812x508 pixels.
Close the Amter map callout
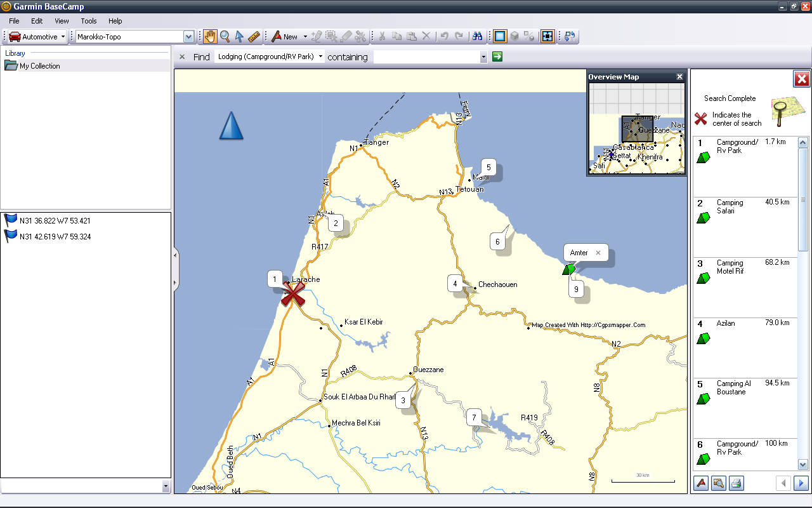[598, 253]
